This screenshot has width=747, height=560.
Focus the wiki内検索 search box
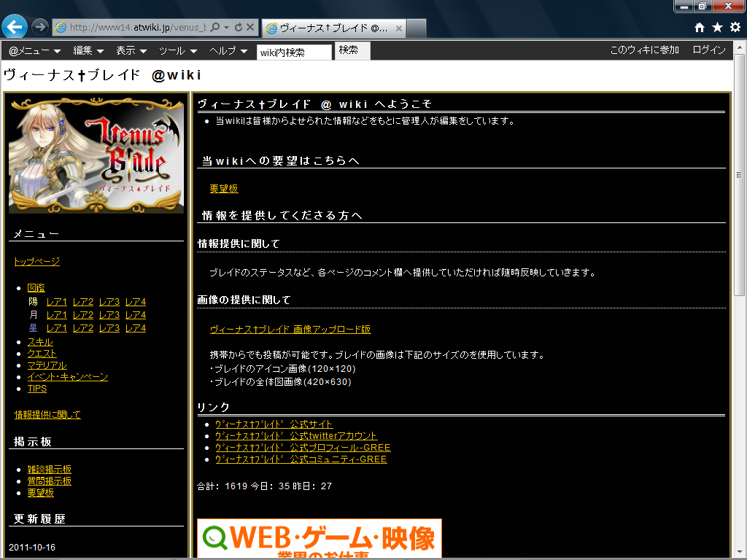click(294, 52)
